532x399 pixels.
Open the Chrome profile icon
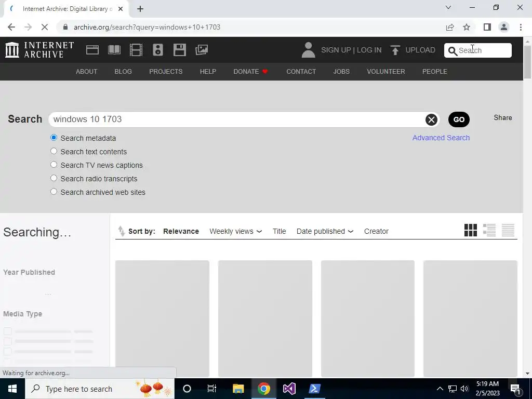pos(504,27)
